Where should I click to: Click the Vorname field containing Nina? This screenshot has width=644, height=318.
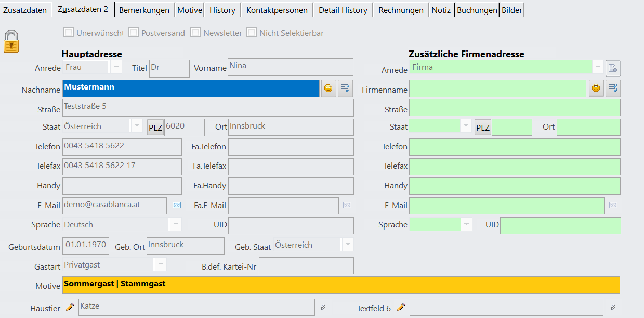(291, 67)
